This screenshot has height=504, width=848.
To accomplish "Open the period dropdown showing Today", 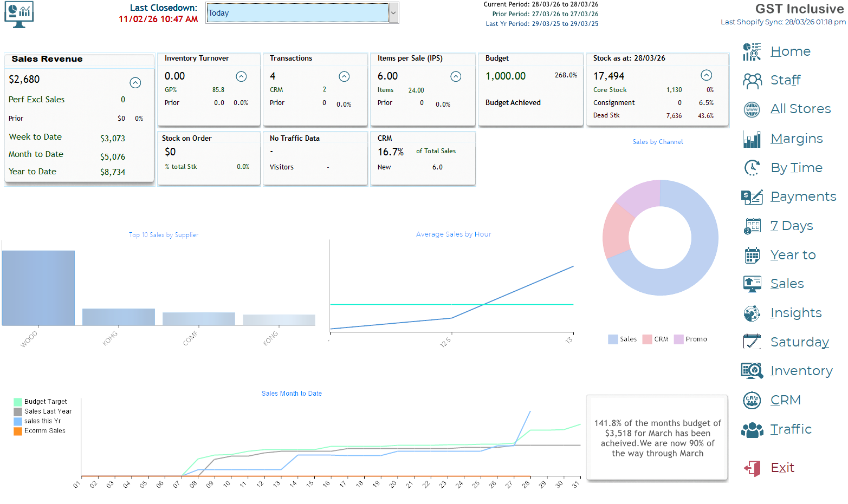I will (394, 13).
